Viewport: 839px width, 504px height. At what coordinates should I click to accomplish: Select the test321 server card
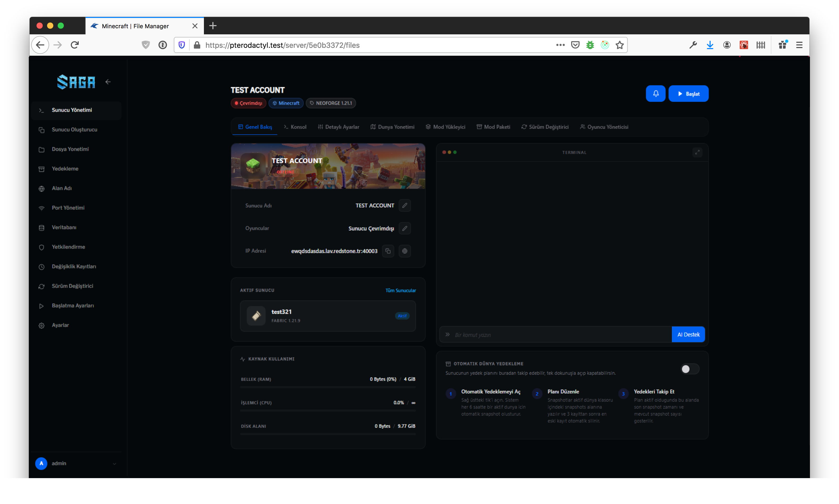tap(328, 316)
